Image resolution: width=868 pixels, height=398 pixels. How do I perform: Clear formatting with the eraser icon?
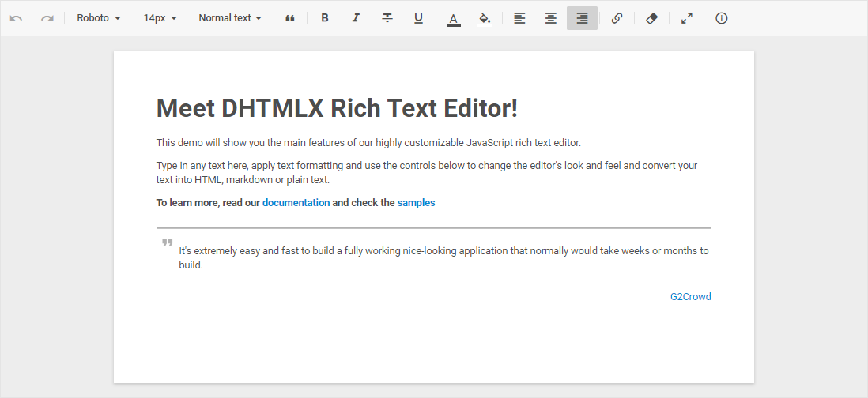tap(651, 18)
